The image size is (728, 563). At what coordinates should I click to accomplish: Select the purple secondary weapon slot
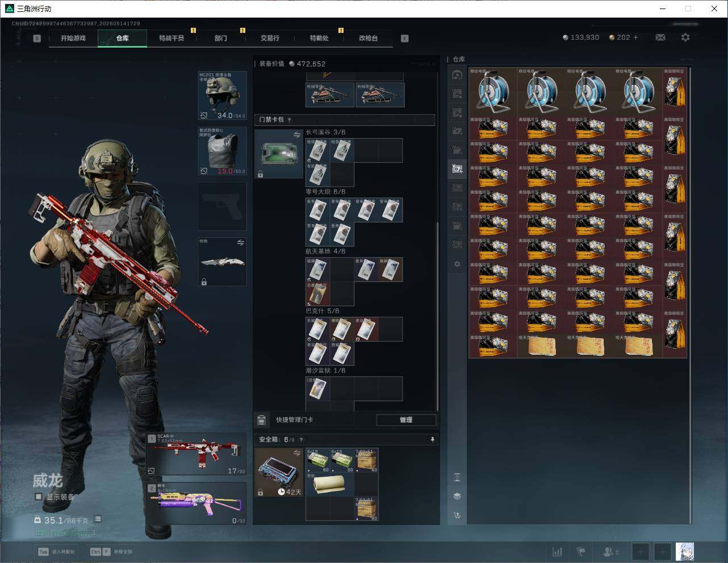pos(196,503)
